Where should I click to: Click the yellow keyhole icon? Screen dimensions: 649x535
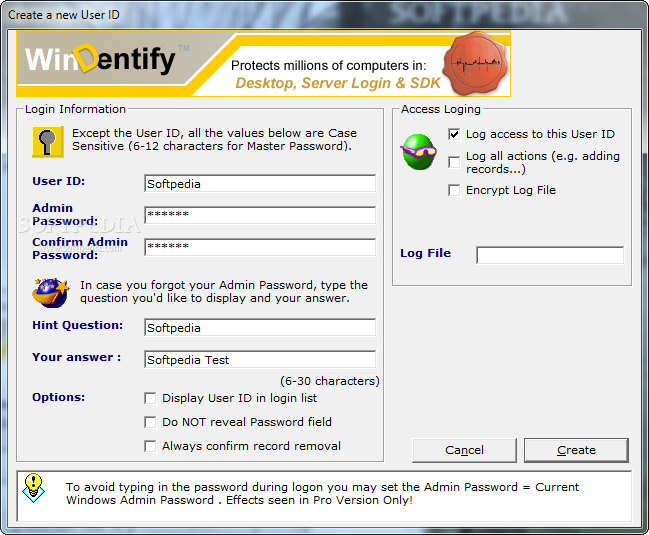click(48, 142)
